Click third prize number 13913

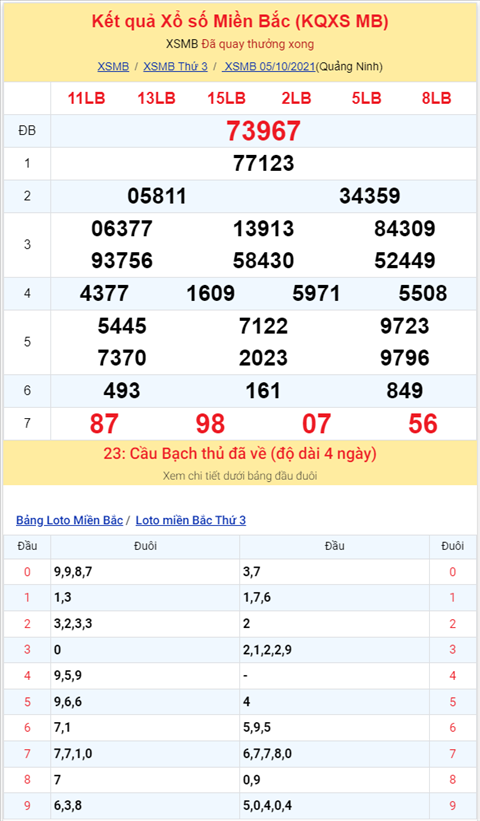263,229
